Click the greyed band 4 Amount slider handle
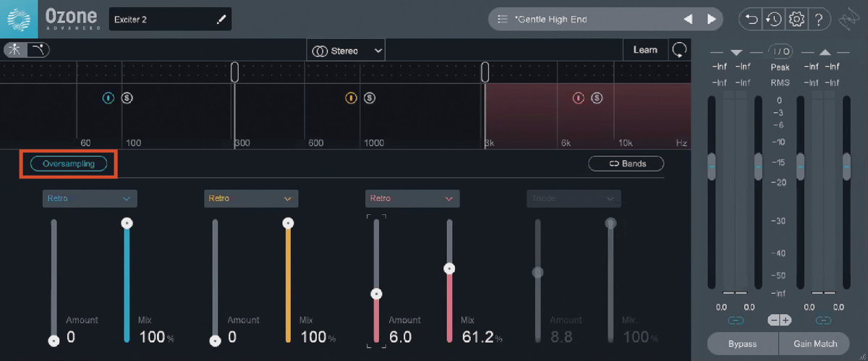The height and width of the screenshot is (361, 868). [537, 273]
